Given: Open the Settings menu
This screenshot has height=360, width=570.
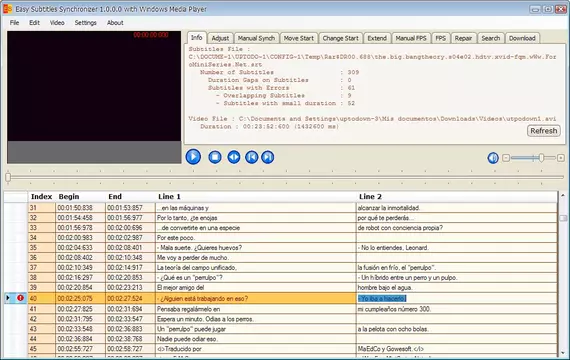Looking at the screenshot, I should click(x=85, y=23).
